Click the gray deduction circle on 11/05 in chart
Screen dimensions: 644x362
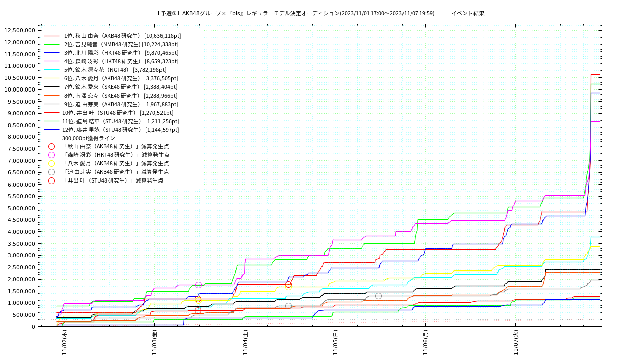click(378, 296)
